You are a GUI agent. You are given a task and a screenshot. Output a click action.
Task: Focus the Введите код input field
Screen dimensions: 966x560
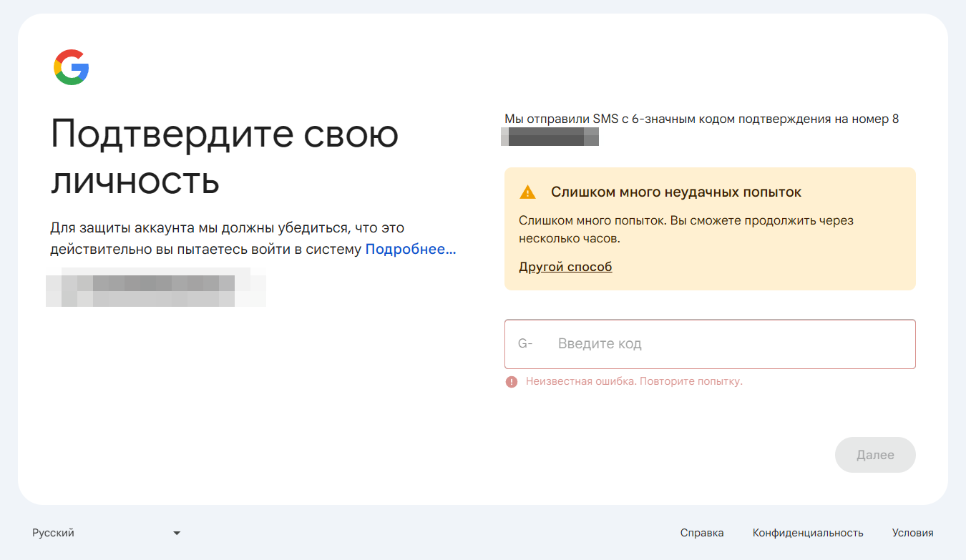click(710, 344)
